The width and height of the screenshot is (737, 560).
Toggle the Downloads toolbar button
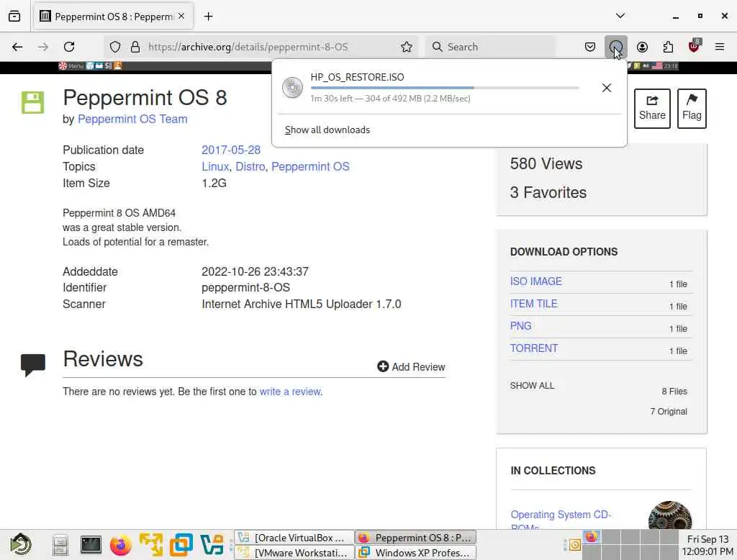pyautogui.click(x=616, y=47)
